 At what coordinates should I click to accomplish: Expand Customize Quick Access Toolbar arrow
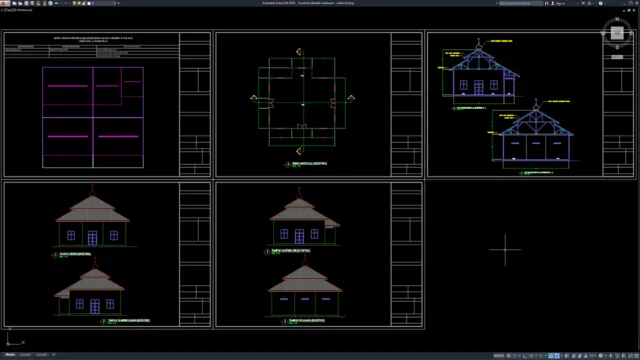click(x=118, y=3)
